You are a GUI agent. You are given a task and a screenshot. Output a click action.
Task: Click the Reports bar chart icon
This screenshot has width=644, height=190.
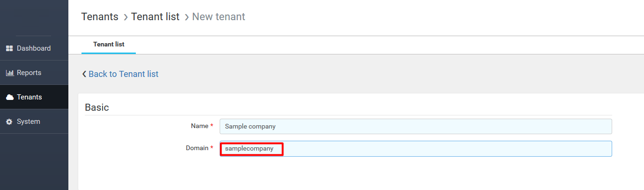tap(9, 73)
